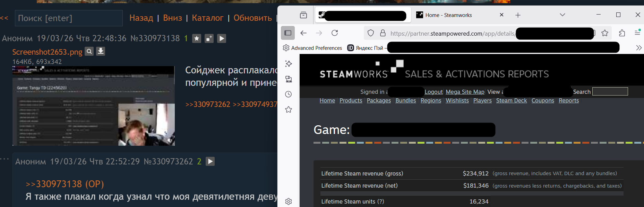Open Mega Site Map link

click(x=465, y=92)
